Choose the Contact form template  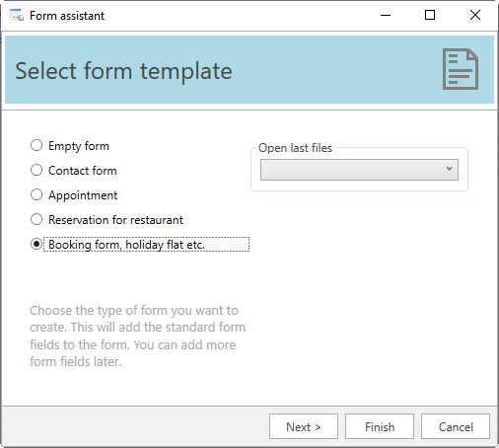point(36,170)
